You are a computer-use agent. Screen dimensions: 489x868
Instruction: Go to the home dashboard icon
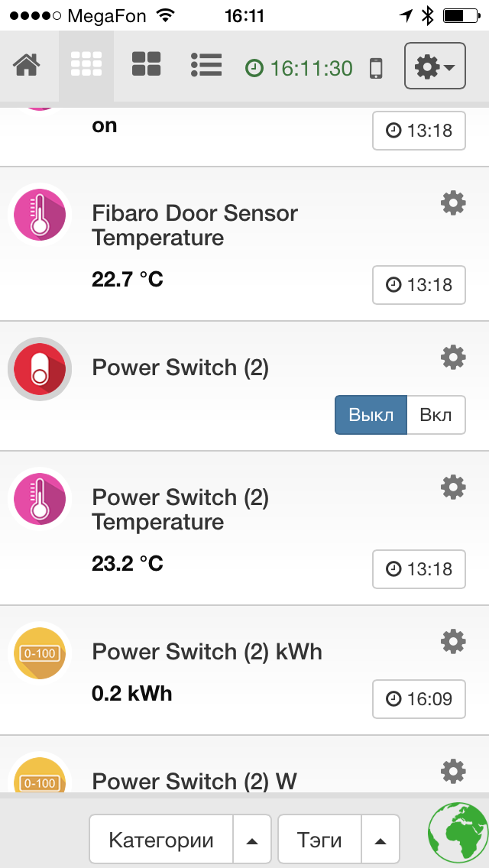(x=27, y=66)
